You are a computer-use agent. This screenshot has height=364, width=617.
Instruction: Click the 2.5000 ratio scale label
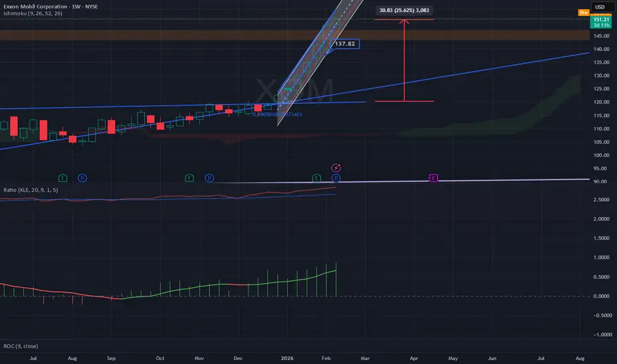pos(602,200)
